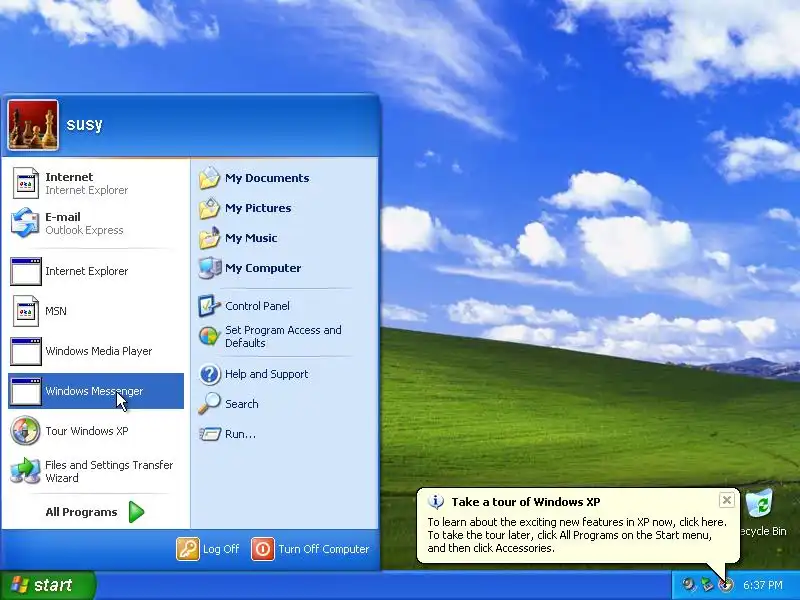Click the Tour Windows XP icon
Viewport: 800px width, 600px height.
click(x=25, y=431)
